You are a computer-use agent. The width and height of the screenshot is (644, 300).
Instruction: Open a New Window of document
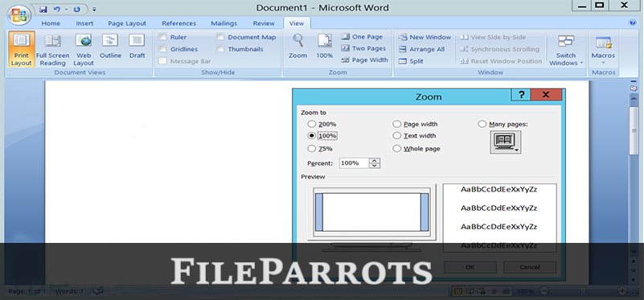425,37
